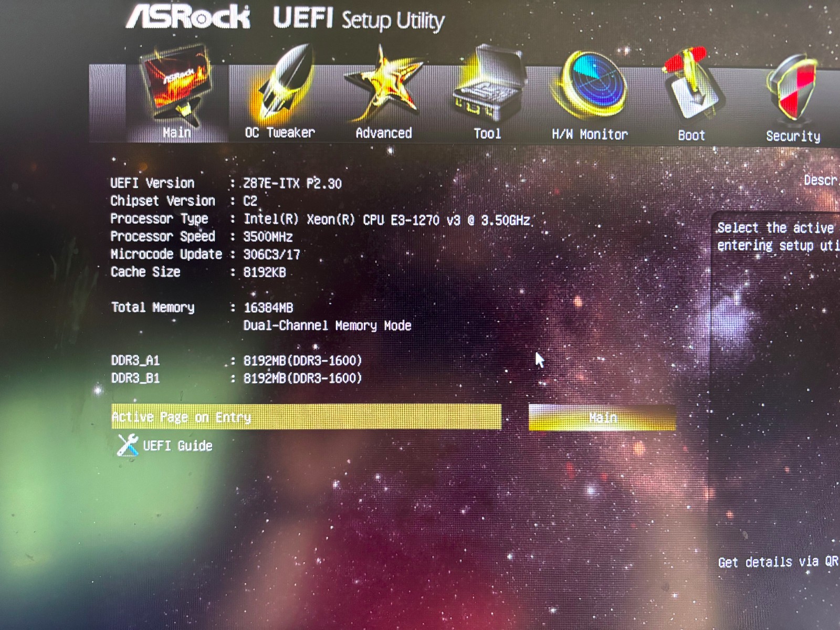Click the Microcode Update 306C3/17 value
This screenshot has height=630, width=840.
(x=271, y=255)
